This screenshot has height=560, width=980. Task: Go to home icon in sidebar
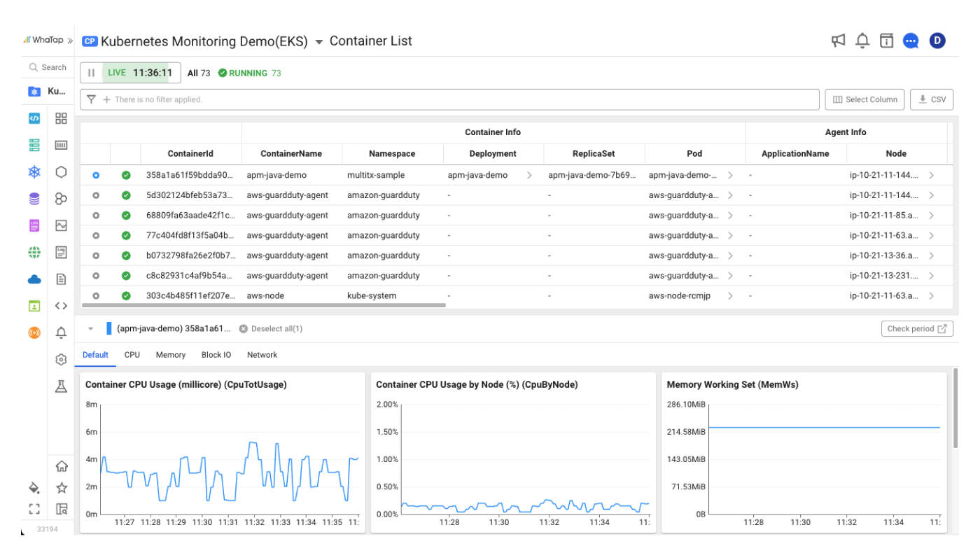click(x=62, y=466)
